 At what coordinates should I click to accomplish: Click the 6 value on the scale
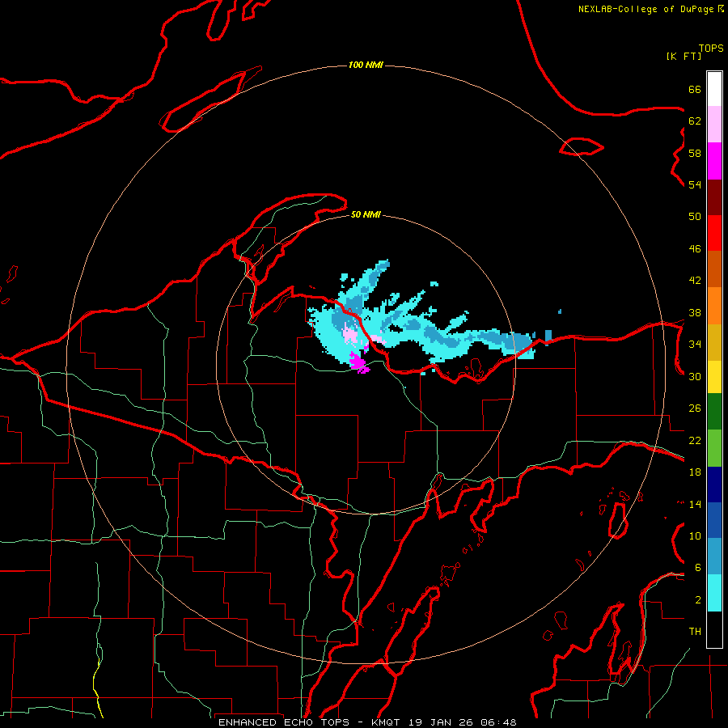click(x=698, y=568)
